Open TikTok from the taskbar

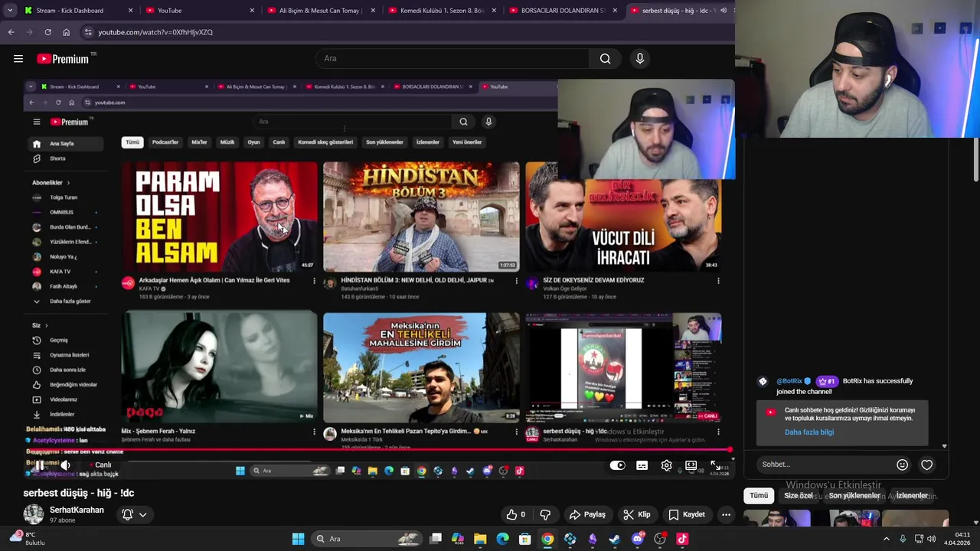pos(682,539)
